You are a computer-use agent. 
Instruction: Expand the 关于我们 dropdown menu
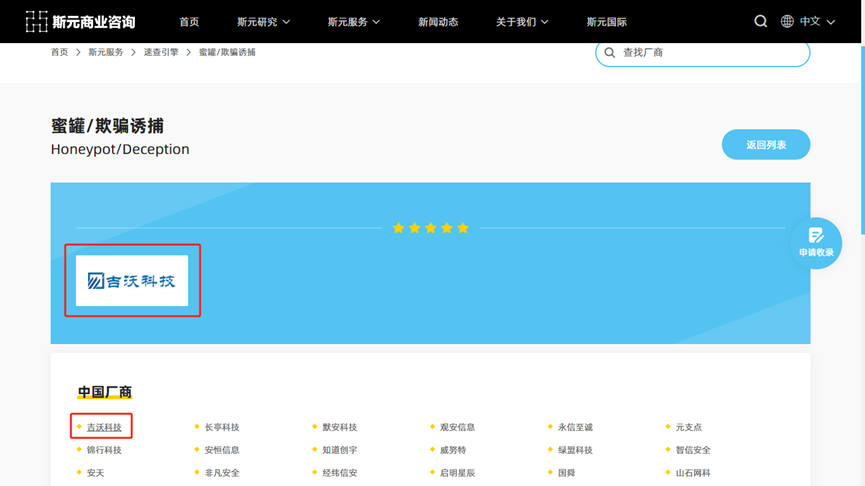(522, 22)
